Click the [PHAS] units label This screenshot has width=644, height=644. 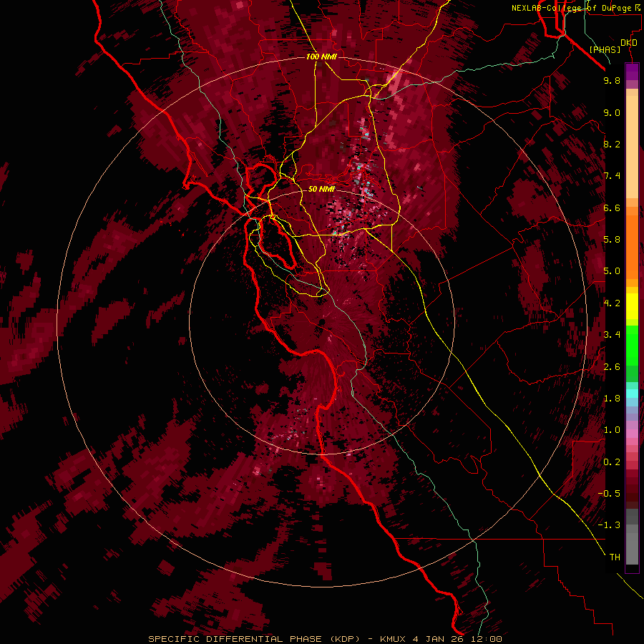click(605, 50)
